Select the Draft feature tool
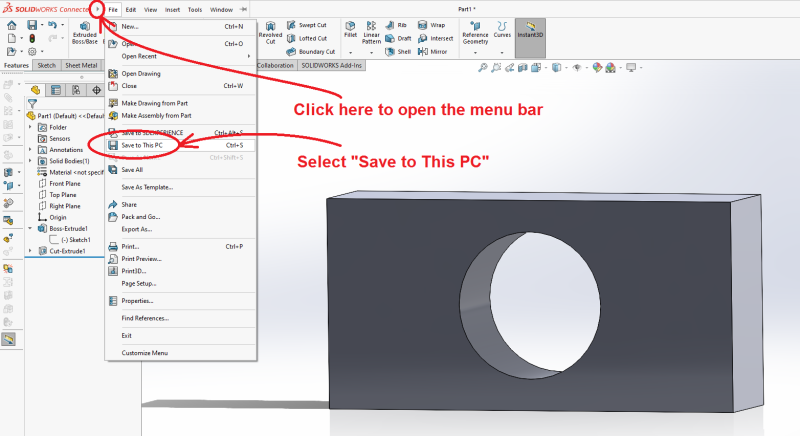Viewport: 800px width, 436px height. [399, 38]
